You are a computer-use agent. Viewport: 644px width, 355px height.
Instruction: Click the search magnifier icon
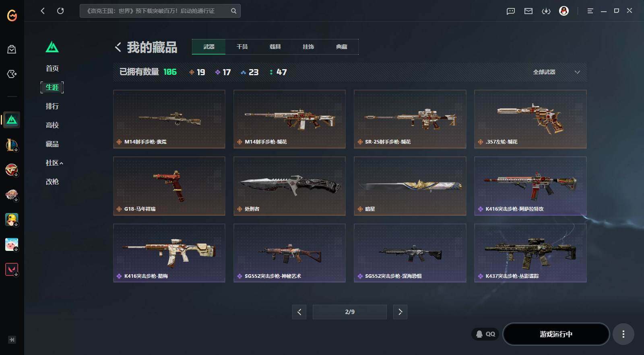[x=233, y=11]
